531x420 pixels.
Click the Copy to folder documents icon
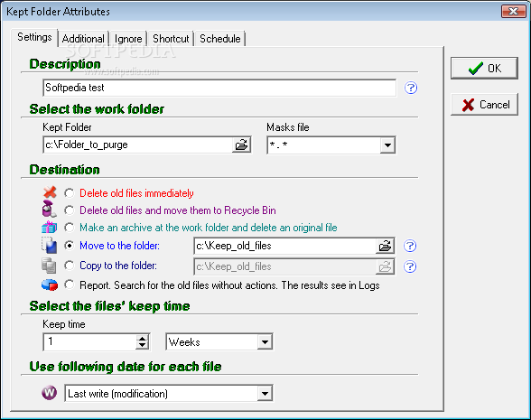49,266
